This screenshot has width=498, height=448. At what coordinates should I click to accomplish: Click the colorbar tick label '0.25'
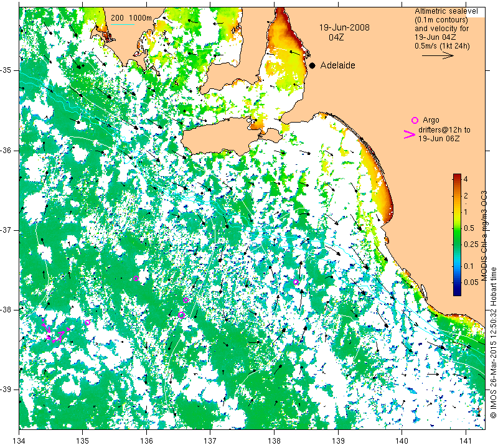471,244
